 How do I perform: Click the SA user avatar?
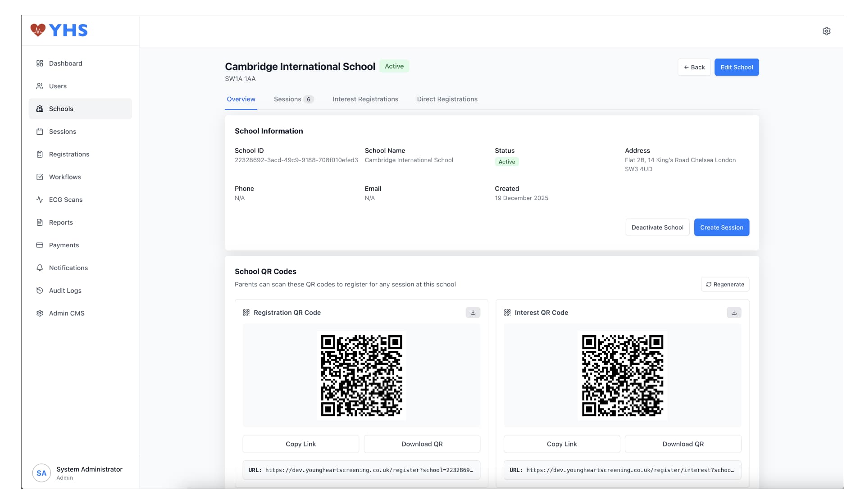[x=41, y=473]
